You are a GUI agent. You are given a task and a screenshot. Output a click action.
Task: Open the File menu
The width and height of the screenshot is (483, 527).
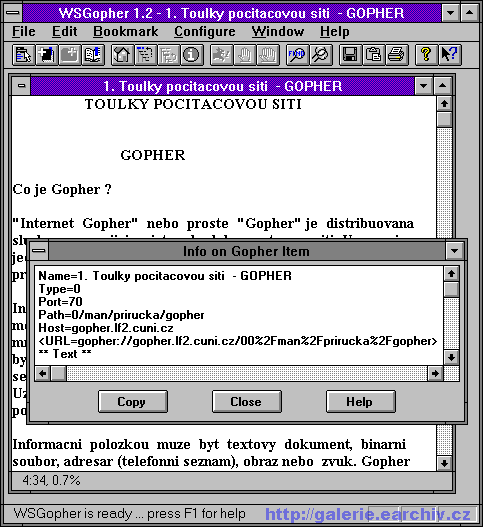point(24,32)
